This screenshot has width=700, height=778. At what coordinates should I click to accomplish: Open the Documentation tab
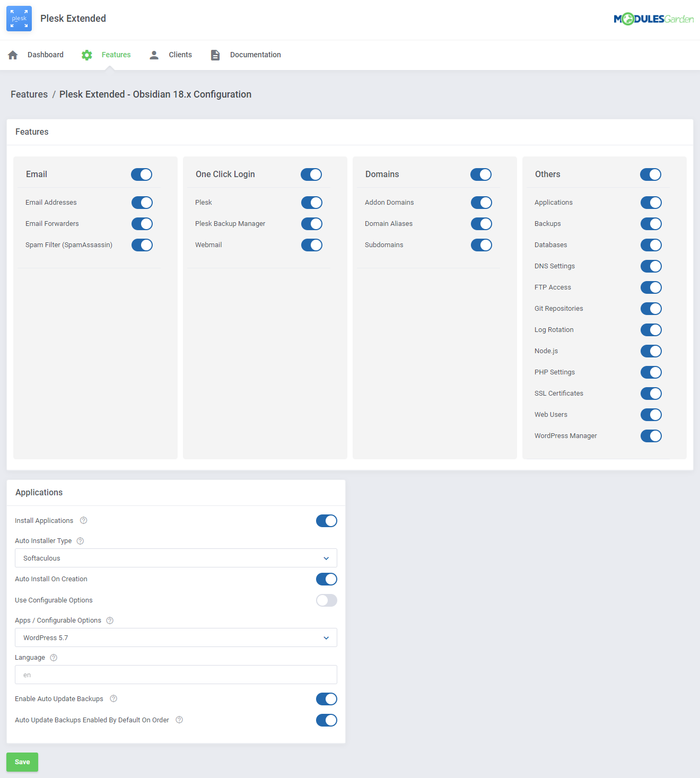[x=246, y=55]
